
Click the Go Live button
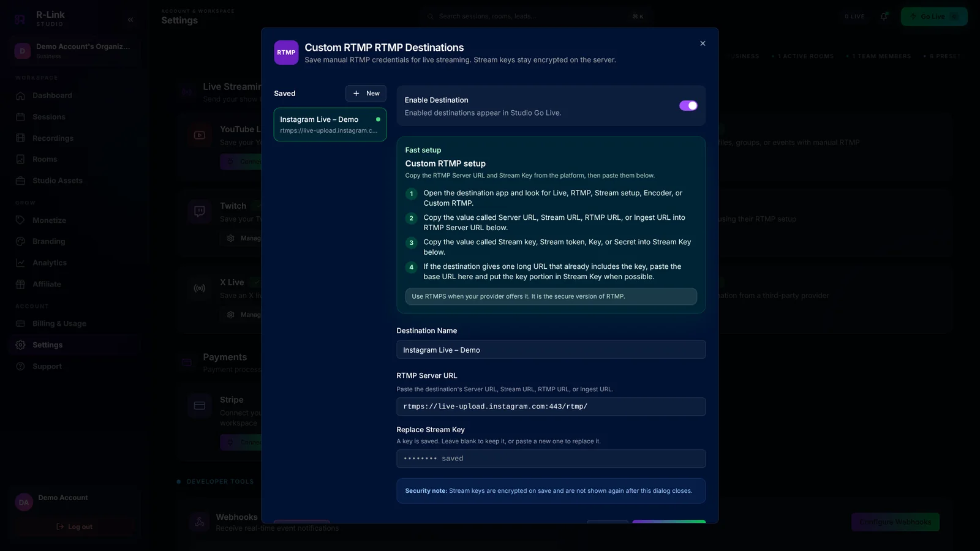[x=934, y=17]
